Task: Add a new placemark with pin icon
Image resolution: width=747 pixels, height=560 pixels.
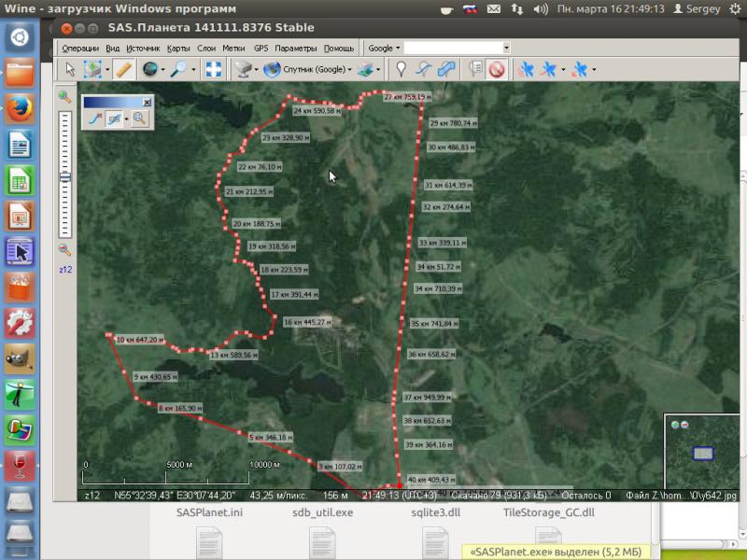Action: coord(402,69)
